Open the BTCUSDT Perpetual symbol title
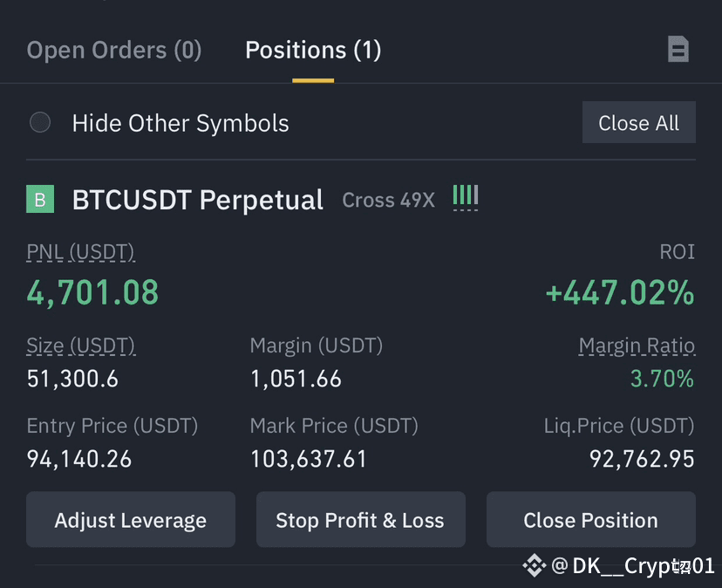Screen dimensions: 722x588 click(x=198, y=200)
